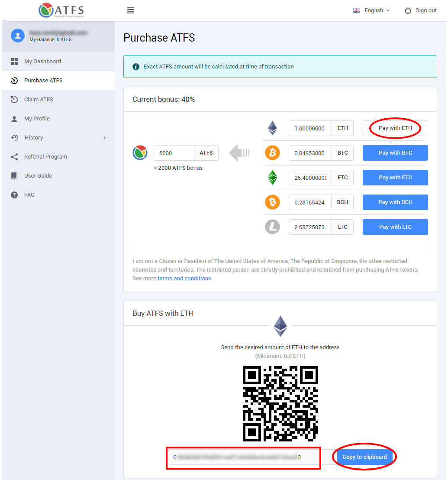Viewport: 448px width, 480px height.
Task: Open terms and conditions link
Action: pyautogui.click(x=184, y=279)
